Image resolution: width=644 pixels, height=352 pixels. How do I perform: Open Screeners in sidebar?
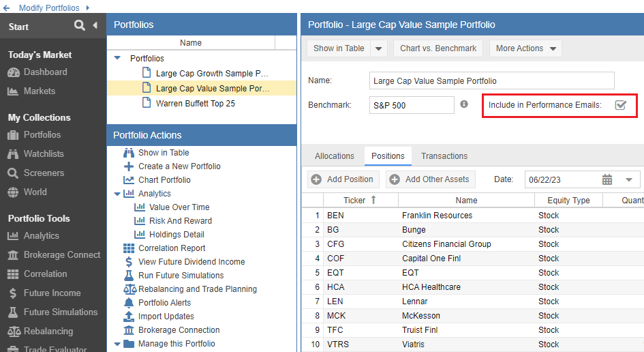tap(35, 173)
